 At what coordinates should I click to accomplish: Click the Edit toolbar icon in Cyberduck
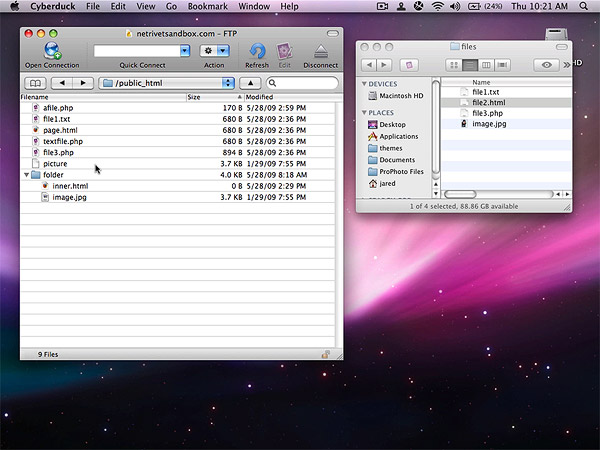click(284, 51)
